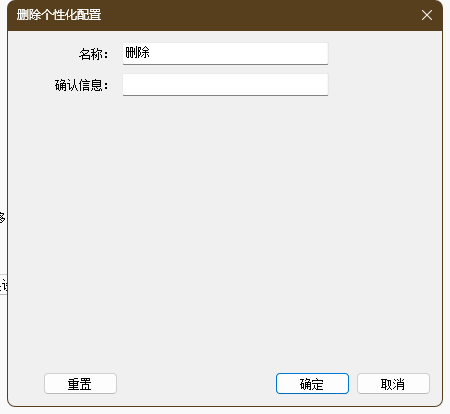Click the 消 character on the cancel button
Viewport: 450px width, 414px height.
coord(399,384)
